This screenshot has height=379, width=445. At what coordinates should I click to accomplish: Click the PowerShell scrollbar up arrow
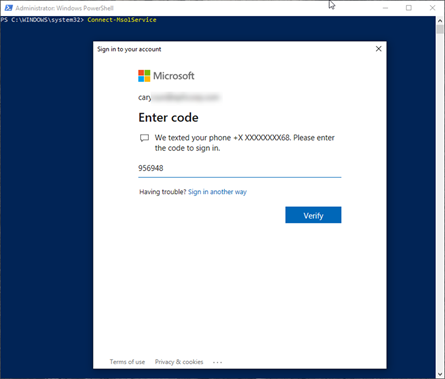click(x=440, y=20)
